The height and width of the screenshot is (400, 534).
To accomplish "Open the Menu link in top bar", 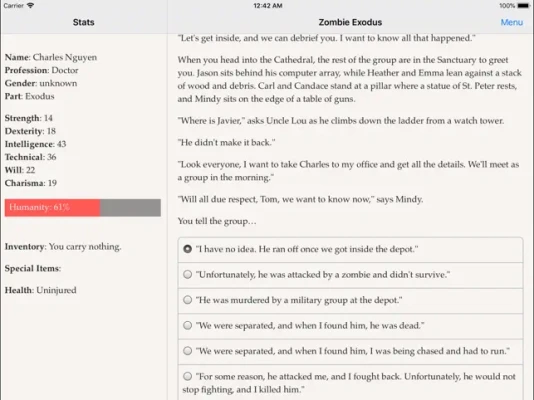I will 512,22.
